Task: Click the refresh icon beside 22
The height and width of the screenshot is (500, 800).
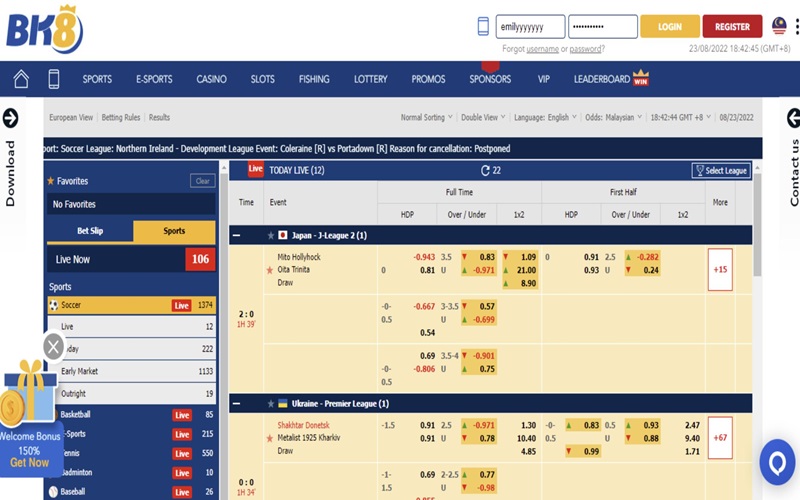Action: 483,170
